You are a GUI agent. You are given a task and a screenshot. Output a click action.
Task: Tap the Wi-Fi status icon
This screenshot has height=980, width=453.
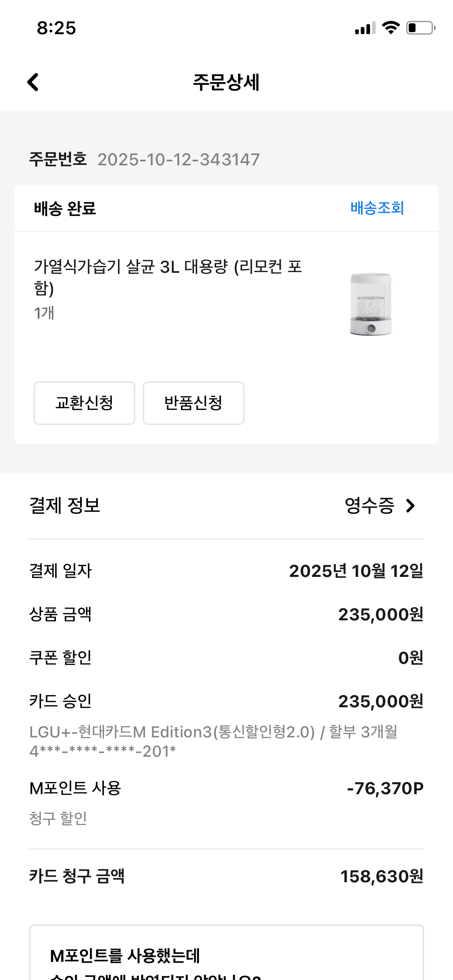coord(390,28)
